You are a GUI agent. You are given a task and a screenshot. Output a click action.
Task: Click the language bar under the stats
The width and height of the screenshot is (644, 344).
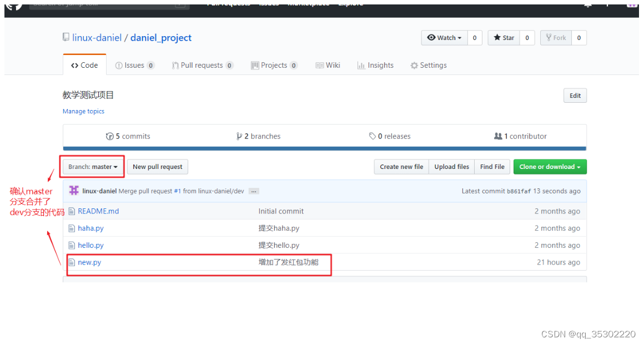tap(324, 149)
